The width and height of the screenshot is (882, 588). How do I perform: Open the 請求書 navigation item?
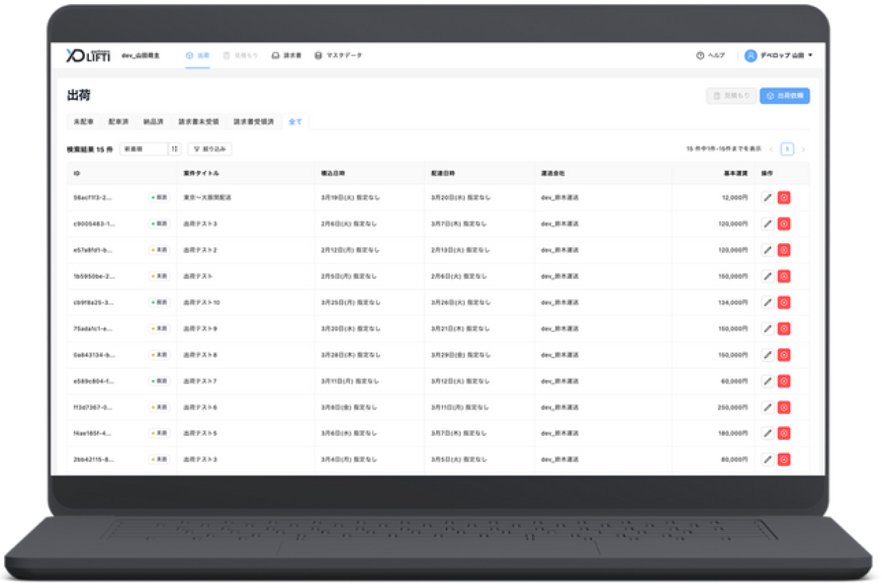point(287,56)
